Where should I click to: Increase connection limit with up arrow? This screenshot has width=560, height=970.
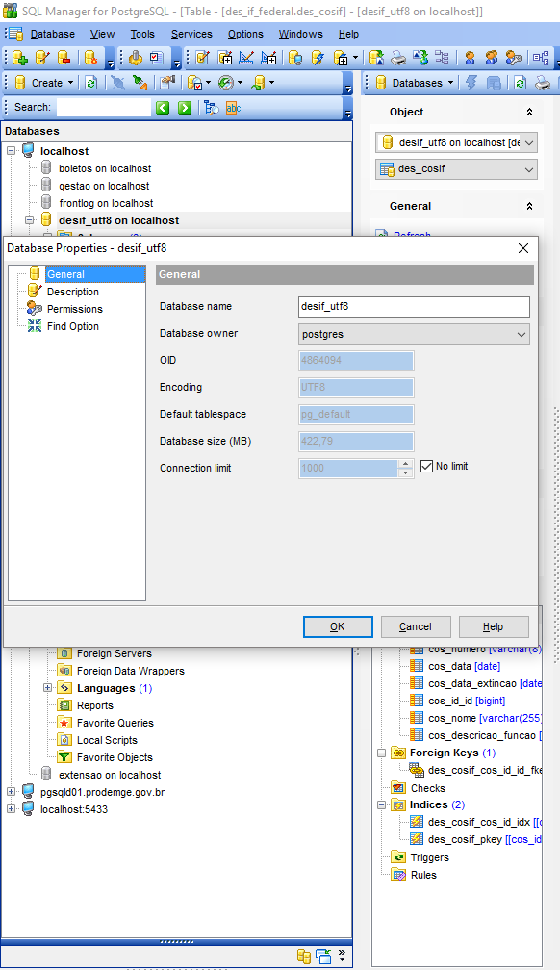click(x=405, y=464)
